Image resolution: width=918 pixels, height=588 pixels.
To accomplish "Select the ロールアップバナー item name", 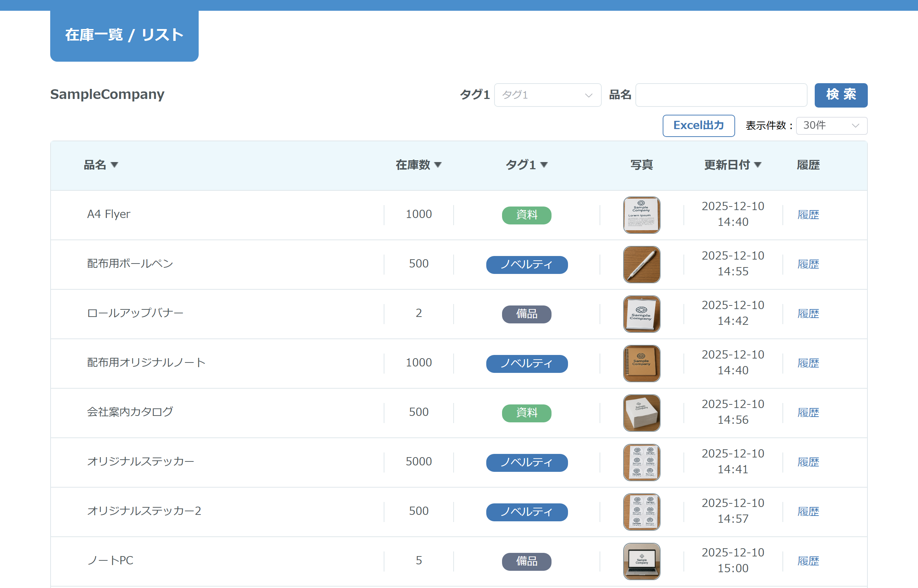I will [135, 313].
